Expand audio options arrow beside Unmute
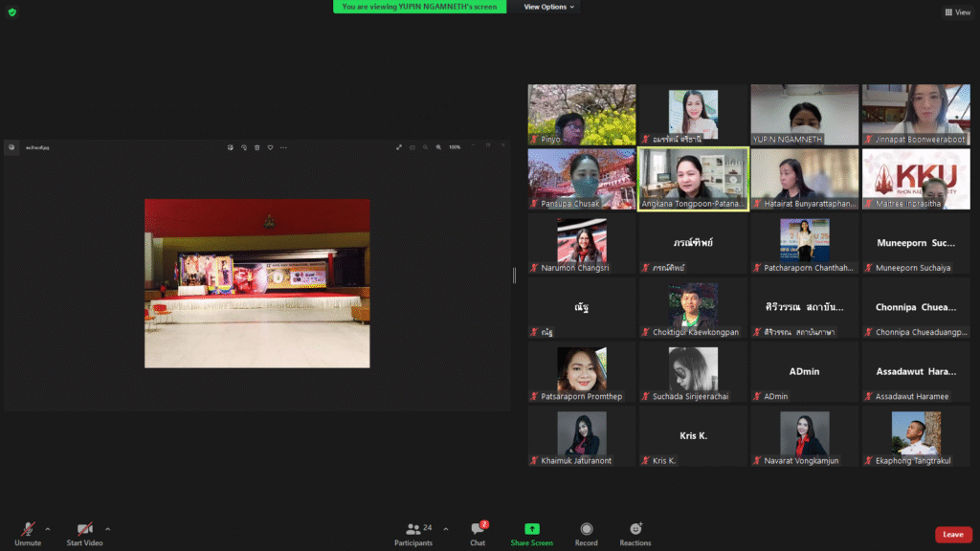 [x=48, y=528]
